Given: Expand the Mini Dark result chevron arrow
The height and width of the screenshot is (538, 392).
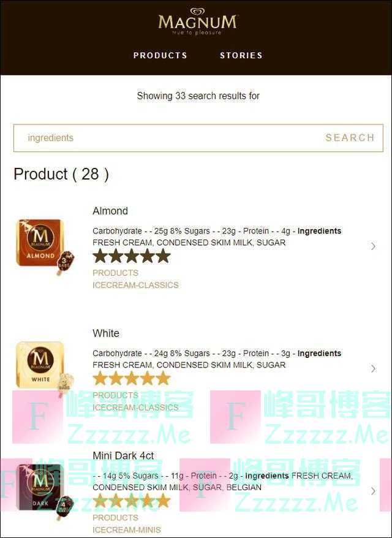Looking at the screenshot, I should tap(373, 491).
